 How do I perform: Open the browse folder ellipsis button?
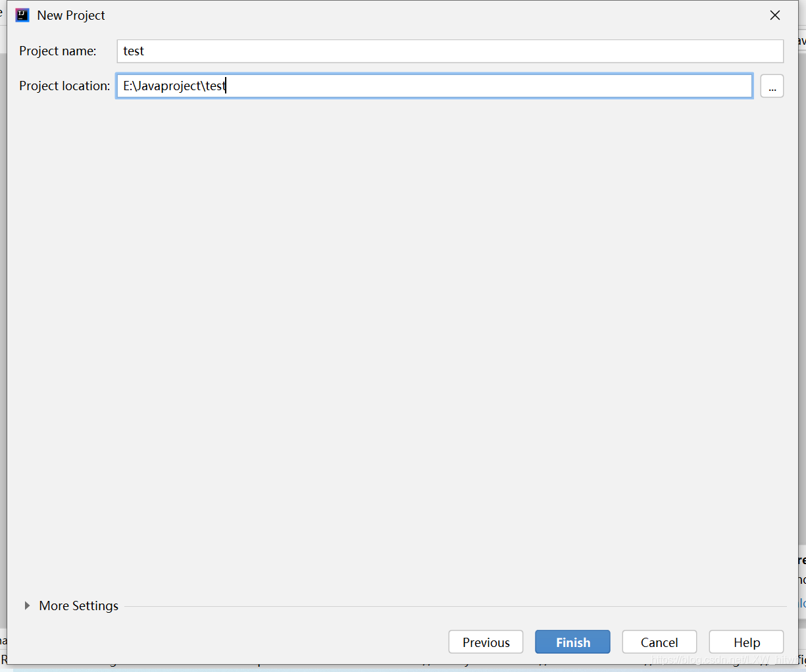[x=772, y=86]
